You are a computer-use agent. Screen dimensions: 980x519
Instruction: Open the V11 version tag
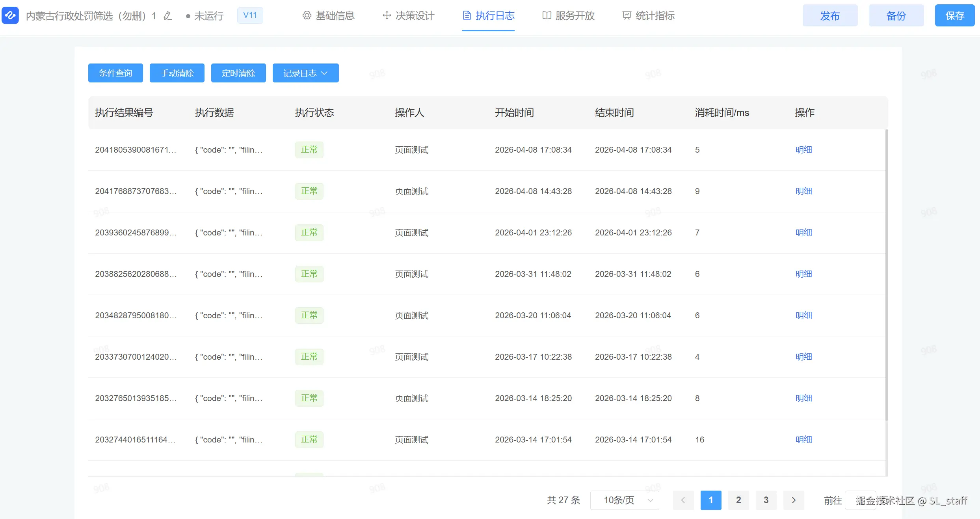point(250,15)
